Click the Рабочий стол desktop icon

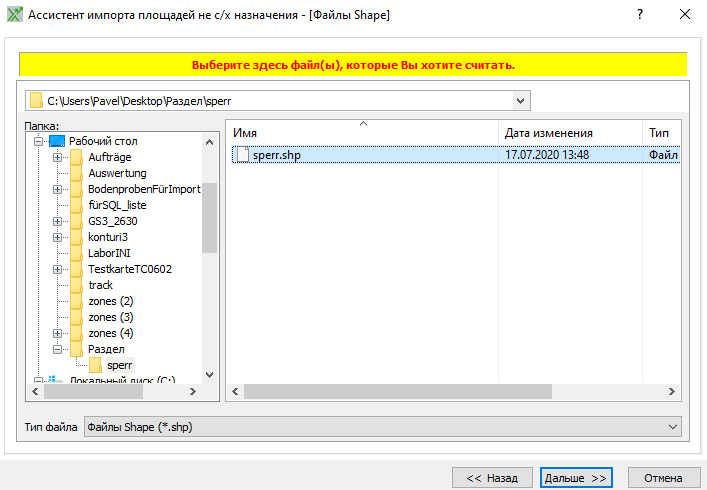tap(57, 141)
